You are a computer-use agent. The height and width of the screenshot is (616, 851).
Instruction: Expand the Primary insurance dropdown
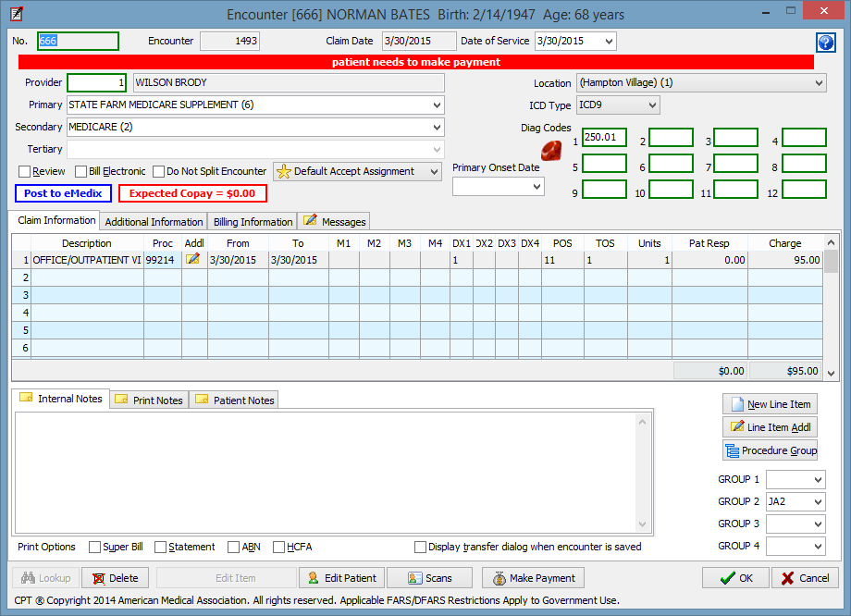tap(437, 105)
